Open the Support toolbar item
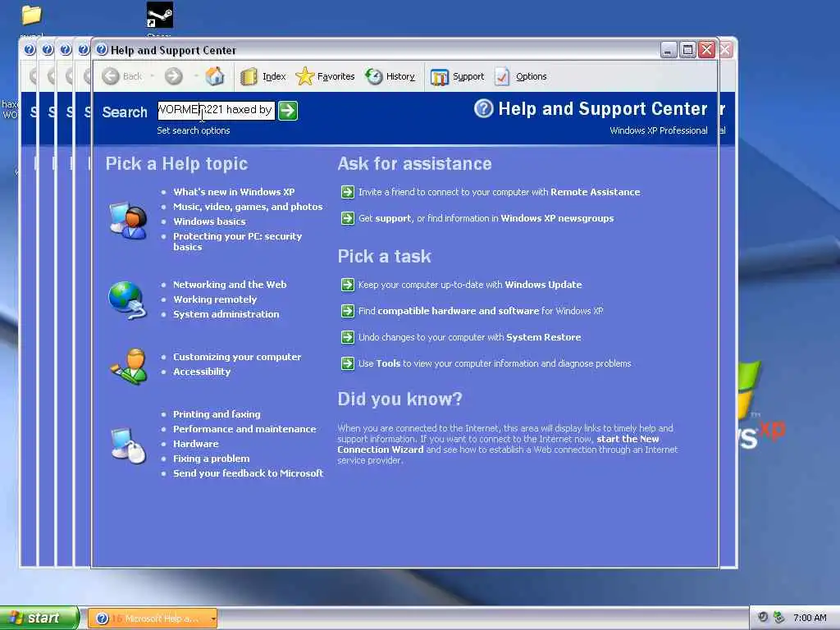 pyautogui.click(x=458, y=76)
